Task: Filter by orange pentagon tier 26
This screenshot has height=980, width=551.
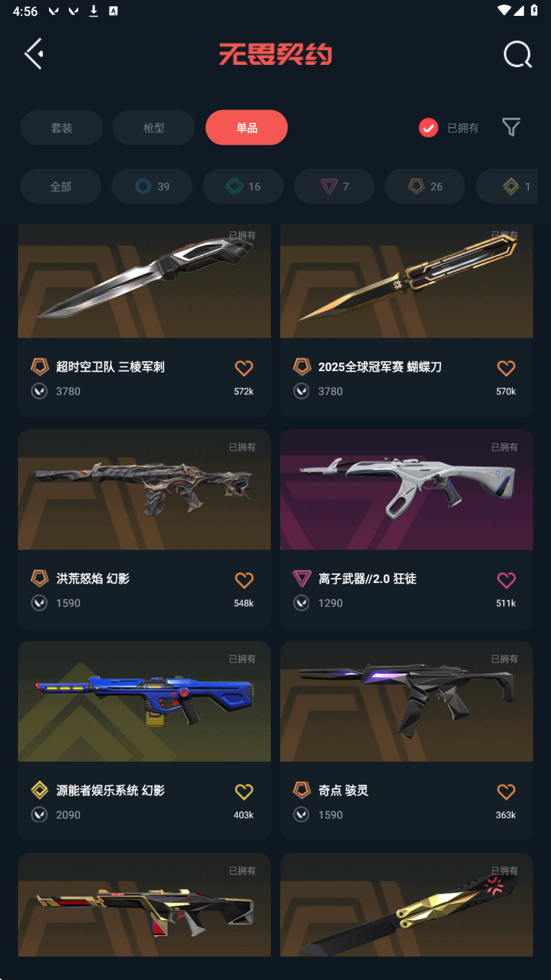Action: tap(425, 187)
